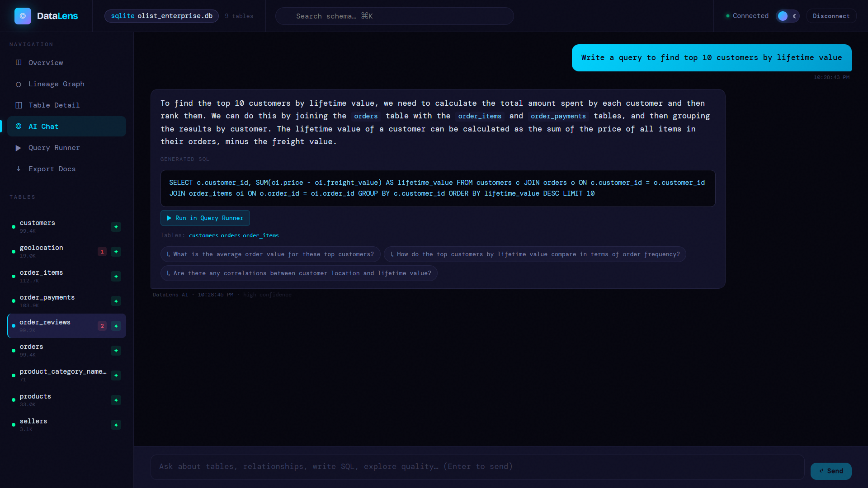Focus the Search schema field

(x=394, y=16)
